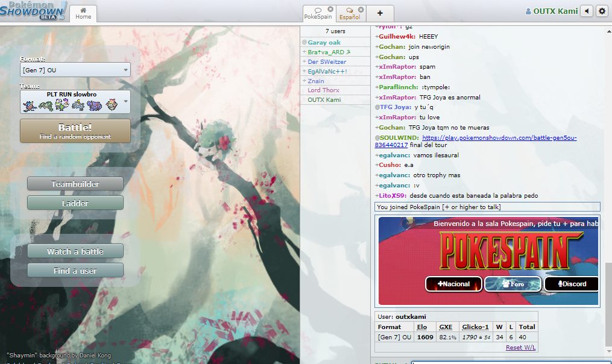The height and width of the screenshot is (364, 612).
Task: Select Find a user
Action: (x=75, y=271)
